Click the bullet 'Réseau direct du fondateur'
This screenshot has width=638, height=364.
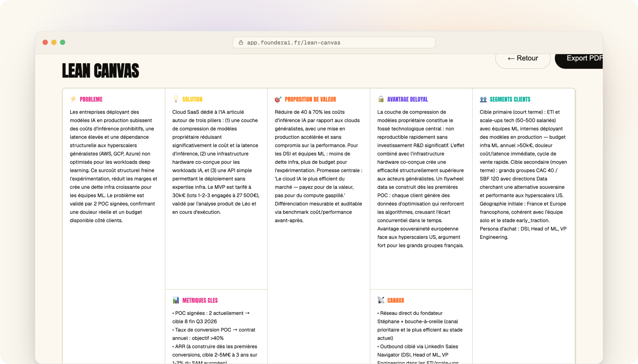click(410, 313)
